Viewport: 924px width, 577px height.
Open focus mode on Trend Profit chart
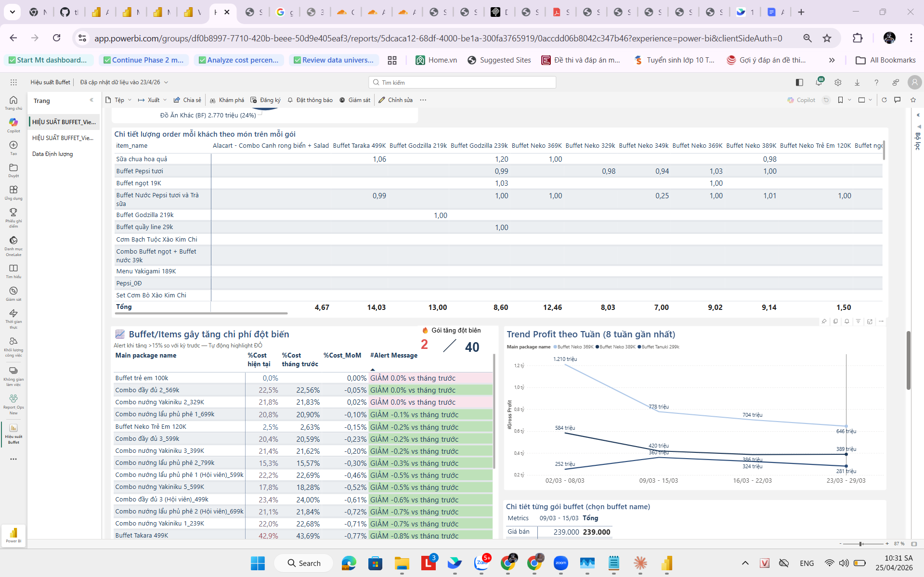pyautogui.click(x=870, y=321)
